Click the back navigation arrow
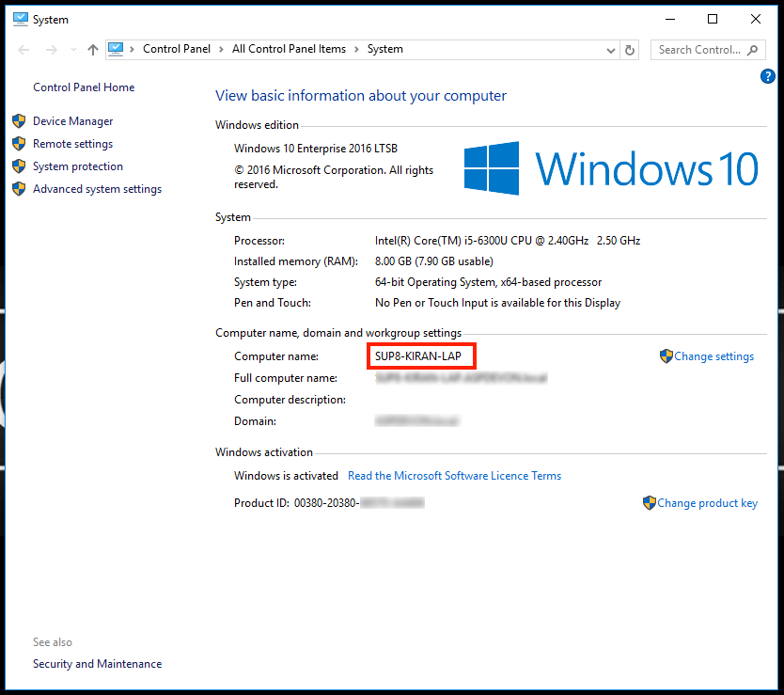Screen dimensions: 784x695 pyautogui.click(x=23, y=49)
